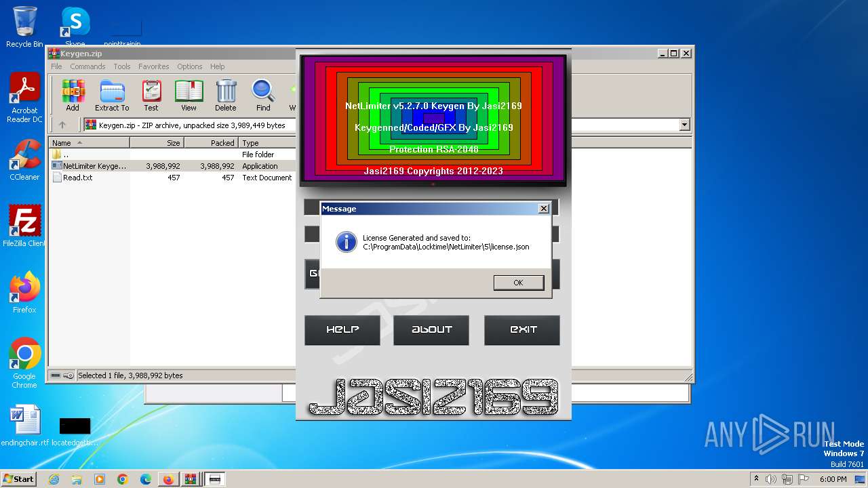Open the Options menu in WinRAR

click(190, 66)
